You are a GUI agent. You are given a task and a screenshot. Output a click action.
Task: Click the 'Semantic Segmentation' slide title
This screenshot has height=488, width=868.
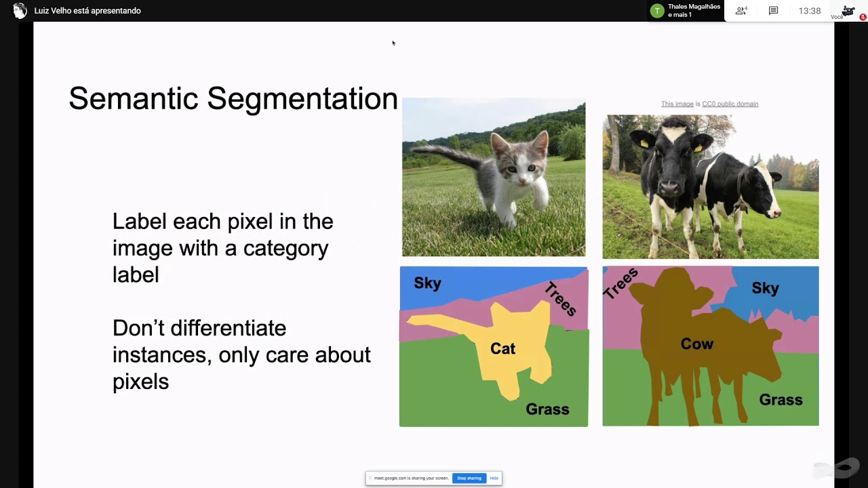233,98
